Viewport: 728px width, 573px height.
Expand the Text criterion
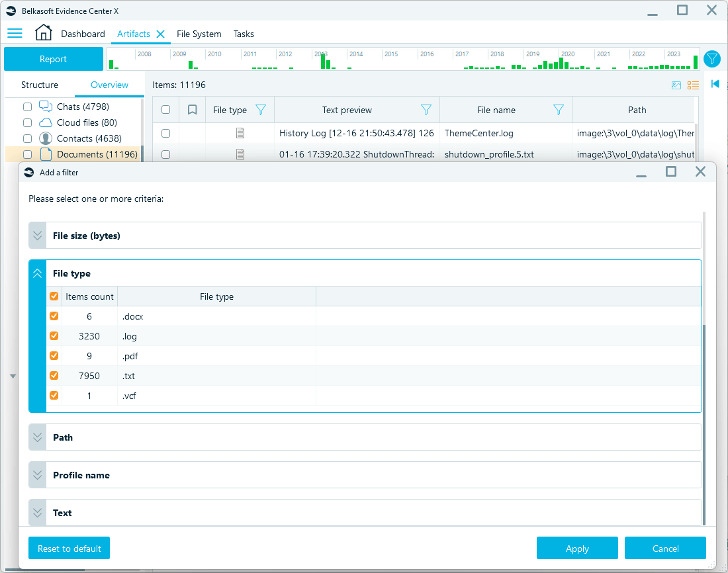[38, 513]
